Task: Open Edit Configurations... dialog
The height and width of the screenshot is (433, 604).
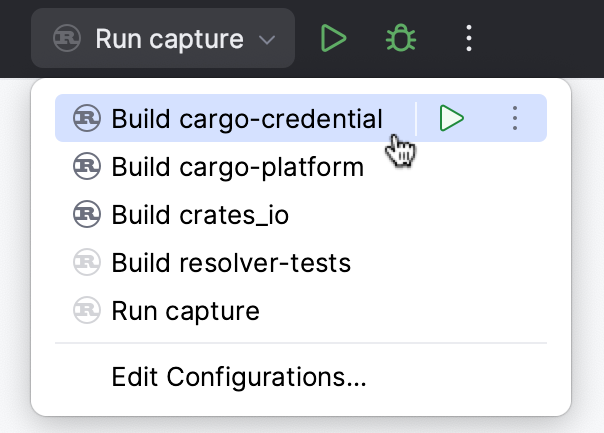Action: pyautogui.click(x=239, y=377)
